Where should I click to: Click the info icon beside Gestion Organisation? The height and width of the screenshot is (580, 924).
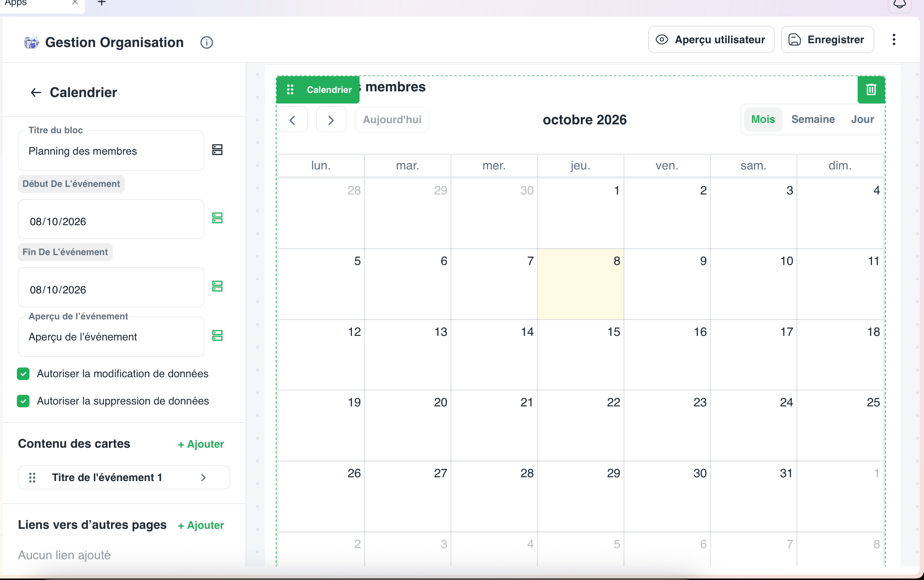pos(206,42)
